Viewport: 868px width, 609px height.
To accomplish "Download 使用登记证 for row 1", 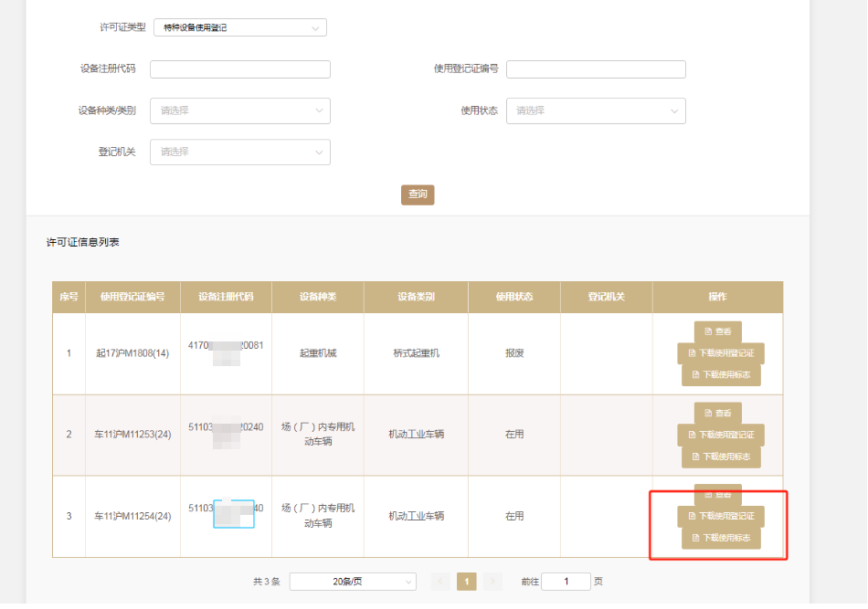I will click(721, 353).
